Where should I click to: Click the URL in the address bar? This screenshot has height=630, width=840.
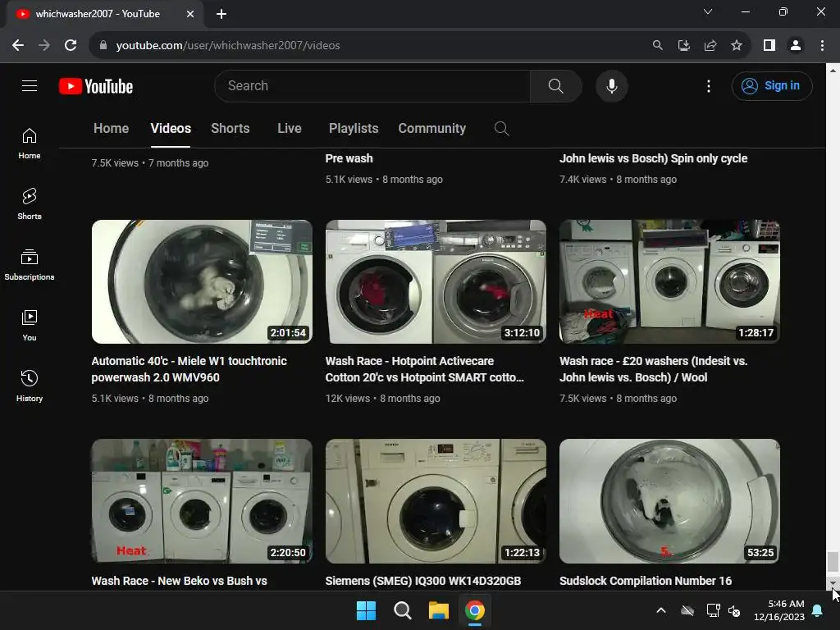[x=228, y=46]
